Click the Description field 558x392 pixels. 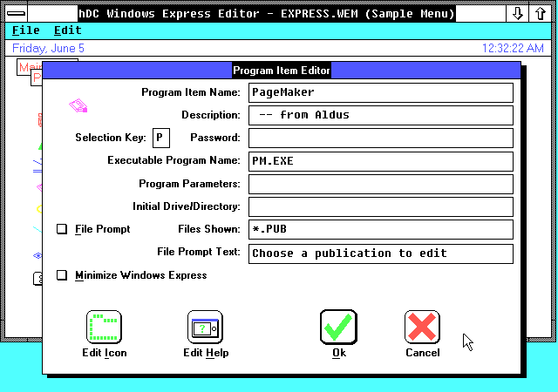(381, 115)
